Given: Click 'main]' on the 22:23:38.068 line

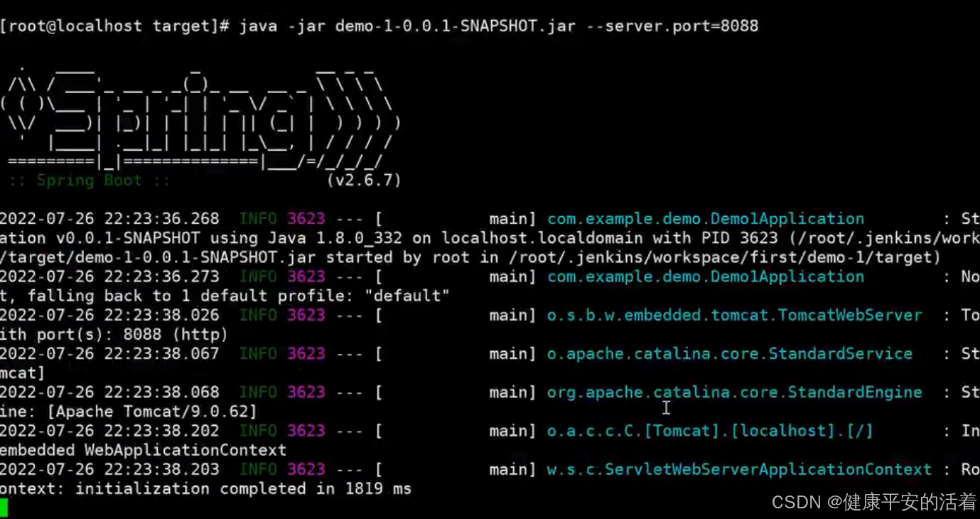Looking at the screenshot, I should 513,392.
